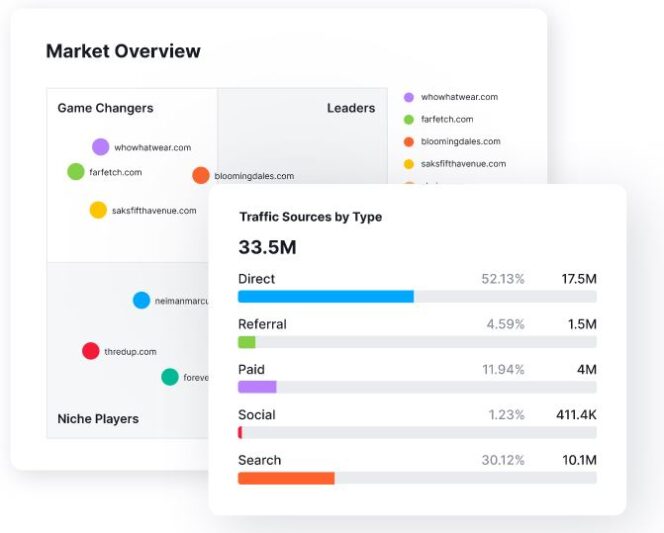664x533 pixels.
Task: Click the teal forever chart dot
Action: (x=170, y=377)
